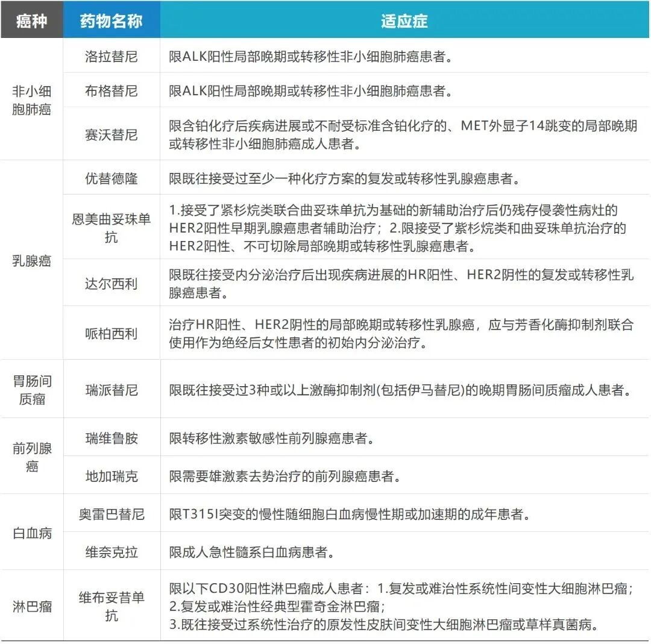Click the 药物名称 column header
The image size is (651, 644).
coord(112,21)
